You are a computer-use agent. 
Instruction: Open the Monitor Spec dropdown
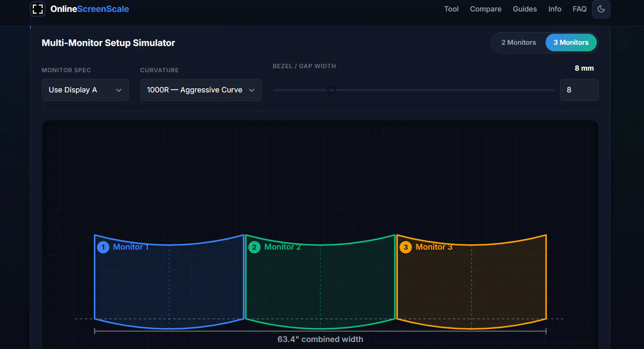tap(85, 90)
